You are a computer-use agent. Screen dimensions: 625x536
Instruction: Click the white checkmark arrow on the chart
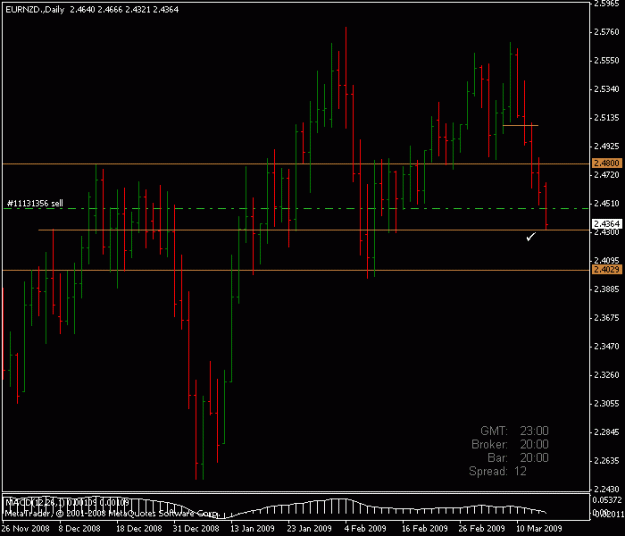tap(531, 237)
